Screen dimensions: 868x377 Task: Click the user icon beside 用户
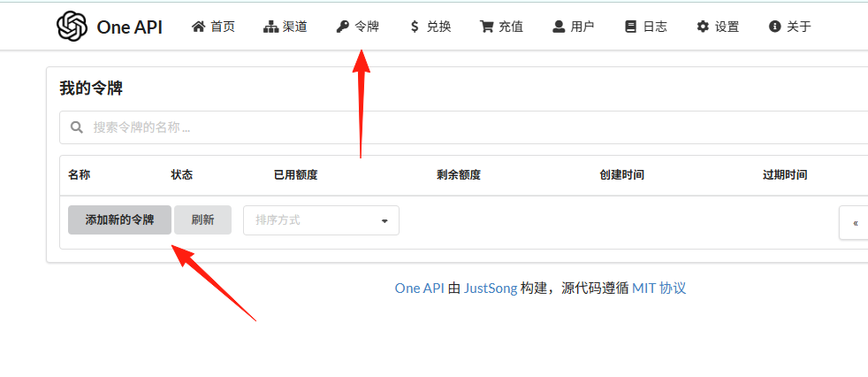tap(559, 26)
